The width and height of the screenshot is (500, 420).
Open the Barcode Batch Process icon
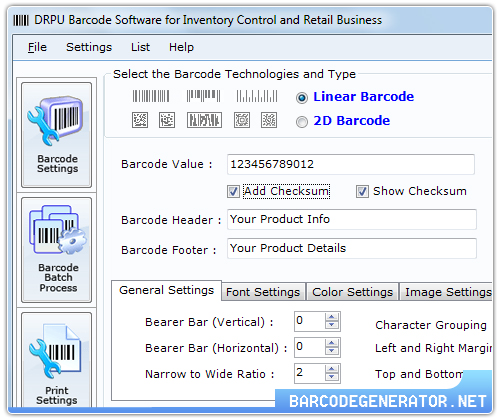pyautogui.click(x=56, y=250)
